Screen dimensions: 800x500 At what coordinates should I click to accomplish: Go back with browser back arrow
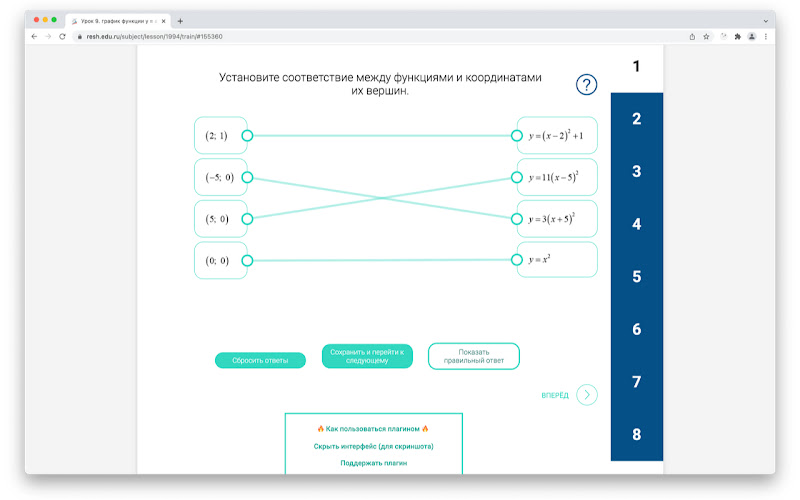pos(34,37)
